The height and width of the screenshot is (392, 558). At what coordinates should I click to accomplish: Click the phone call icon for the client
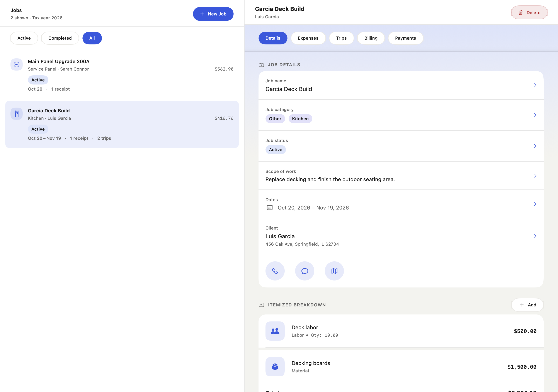275,271
